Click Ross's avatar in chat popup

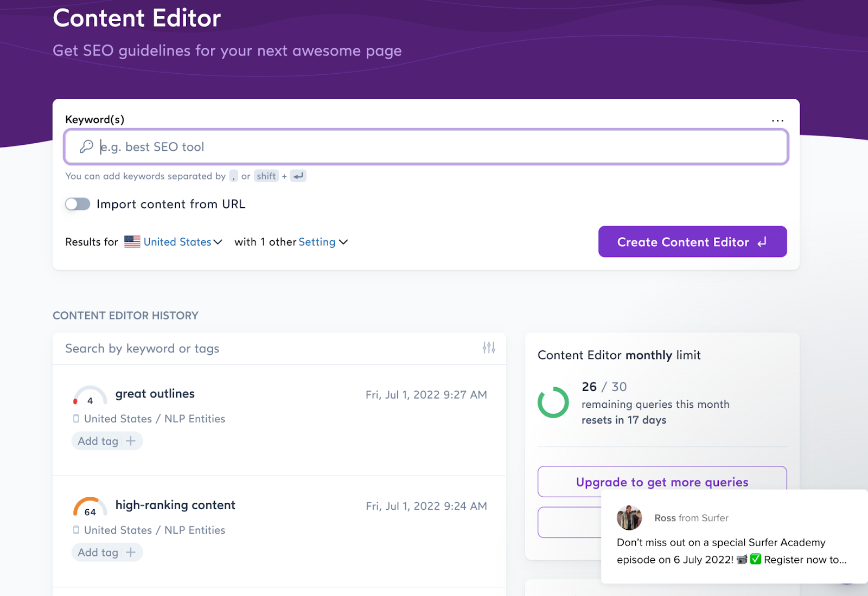[x=629, y=518]
